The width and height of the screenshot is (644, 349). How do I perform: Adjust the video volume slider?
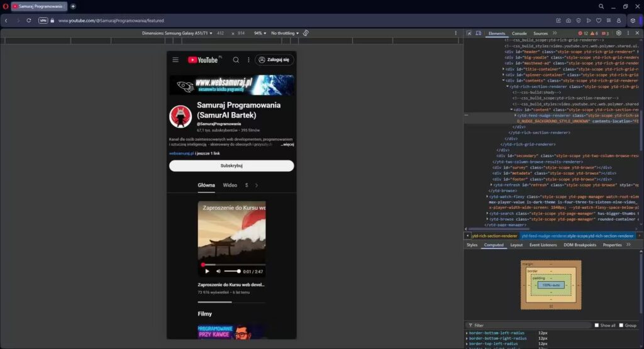point(232,272)
